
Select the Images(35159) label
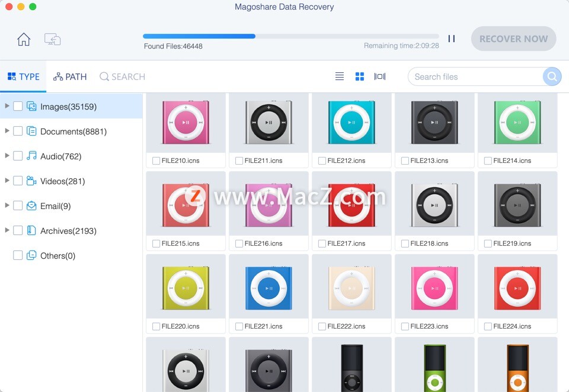68,107
